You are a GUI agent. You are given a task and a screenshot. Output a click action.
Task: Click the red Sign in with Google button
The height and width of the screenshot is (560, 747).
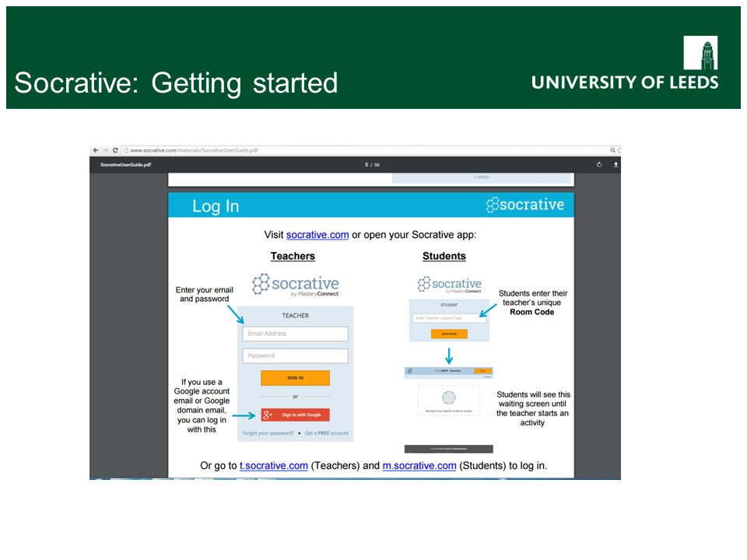(x=295, y=415)
